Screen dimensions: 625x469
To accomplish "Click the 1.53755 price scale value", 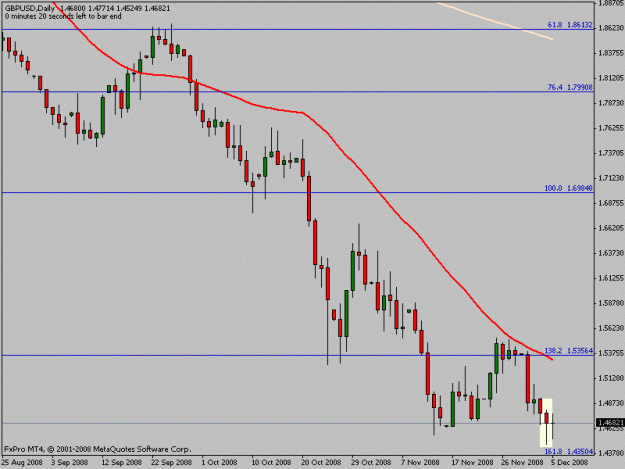I will [611, 353].
